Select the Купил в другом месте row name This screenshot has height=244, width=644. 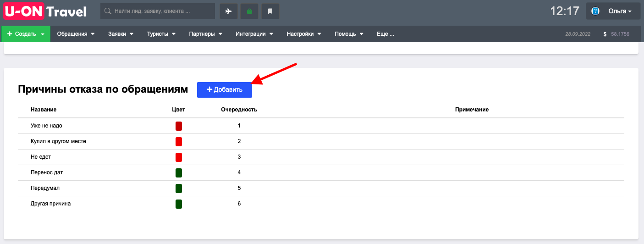pyautogui.click(x=58, y=141)
